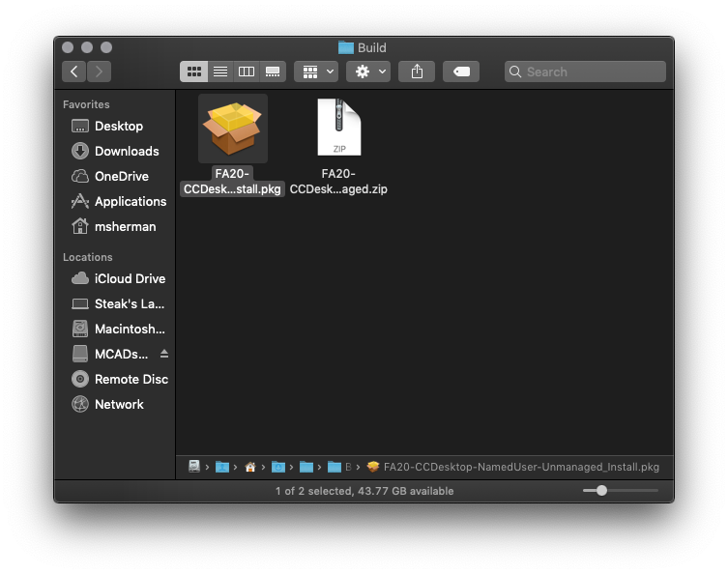The height and width of the screenshot is (574, 728).
Task: Go forward with the right arrow button
Action: [x=99, y=72]
